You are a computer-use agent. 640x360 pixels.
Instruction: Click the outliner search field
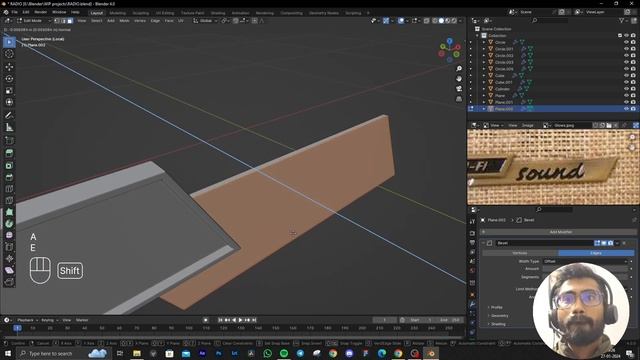[551, 20]
